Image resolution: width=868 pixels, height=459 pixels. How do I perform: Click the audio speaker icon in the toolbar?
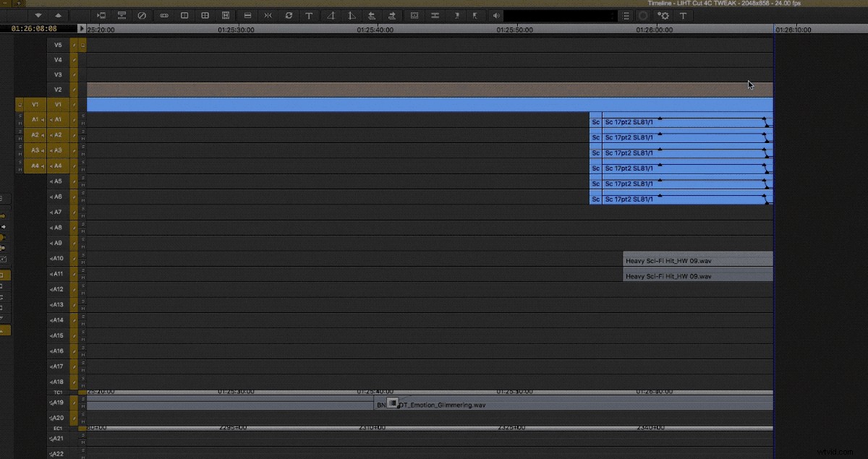[x=496, y=15]
